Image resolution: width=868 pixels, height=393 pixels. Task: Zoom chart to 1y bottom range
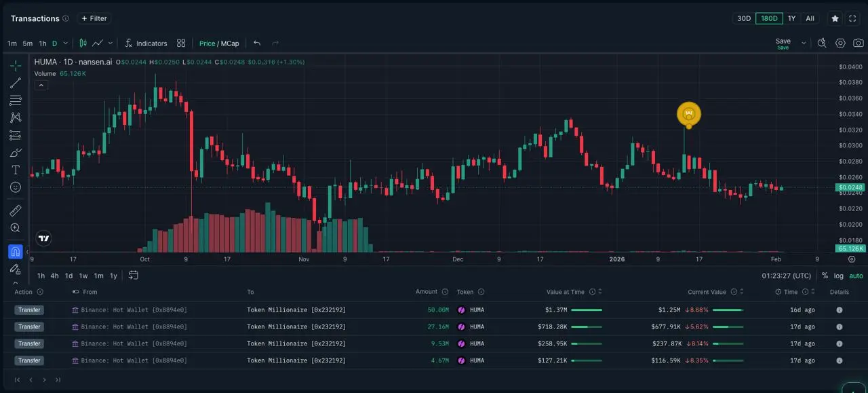coord(113,276)
